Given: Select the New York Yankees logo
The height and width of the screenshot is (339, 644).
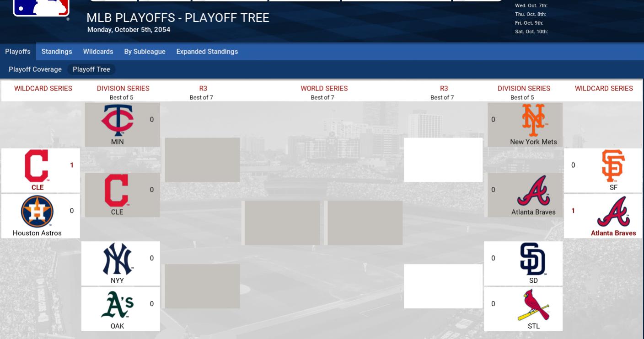Looking at the screenshot, I should point(118,259).
